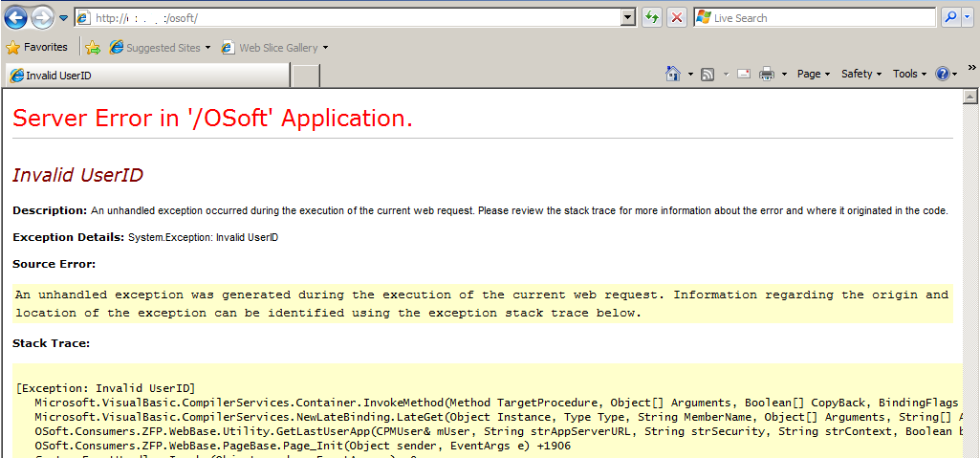Image resolution: width=980 pixels, height=458 pixels.
Task: Stop loading with the red X icon
Action: pyautogui.click(x=676, y=18)
